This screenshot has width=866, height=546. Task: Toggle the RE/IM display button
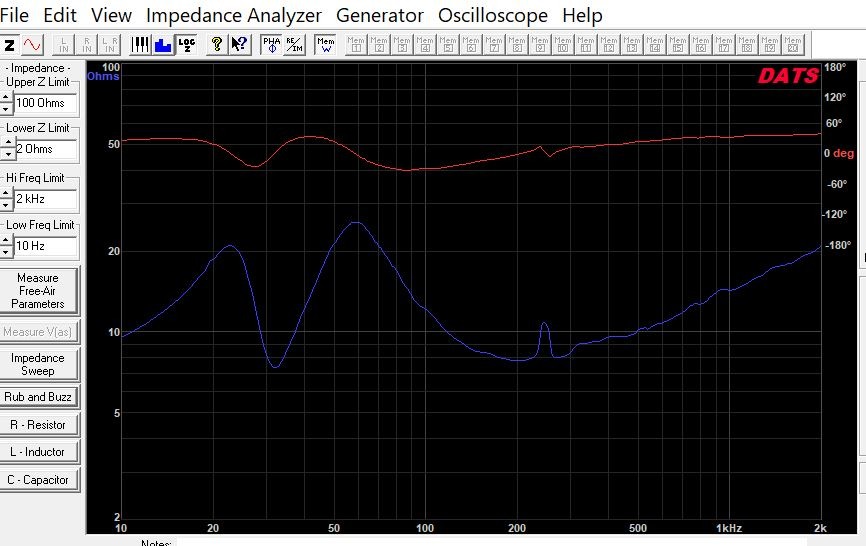(x=294, y=45)
